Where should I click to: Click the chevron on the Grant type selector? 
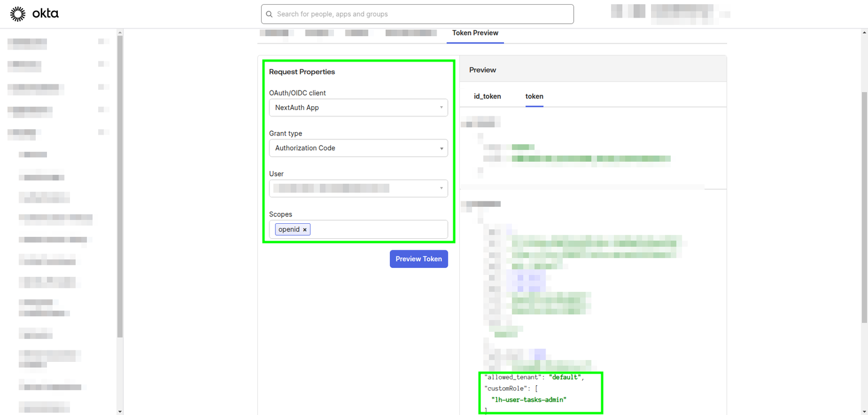tap(442, 148)
